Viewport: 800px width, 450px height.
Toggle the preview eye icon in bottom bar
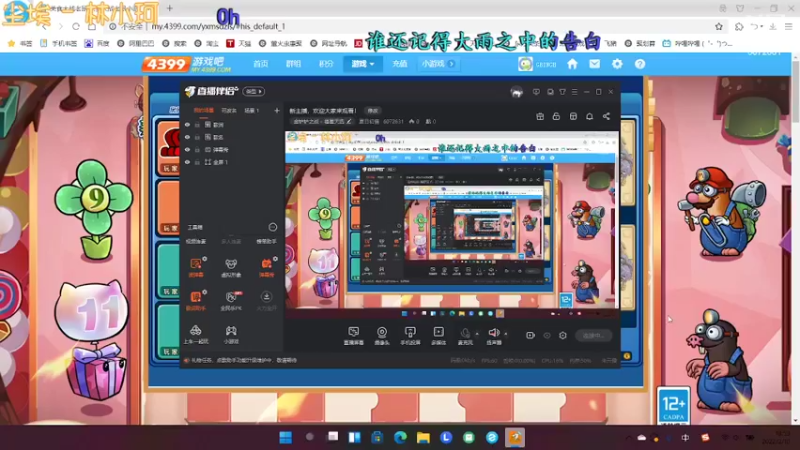(x=547, y=335)
